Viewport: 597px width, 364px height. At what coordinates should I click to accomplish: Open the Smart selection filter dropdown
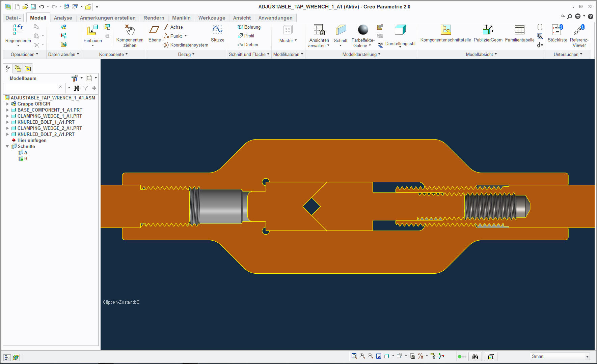(587, 357)
